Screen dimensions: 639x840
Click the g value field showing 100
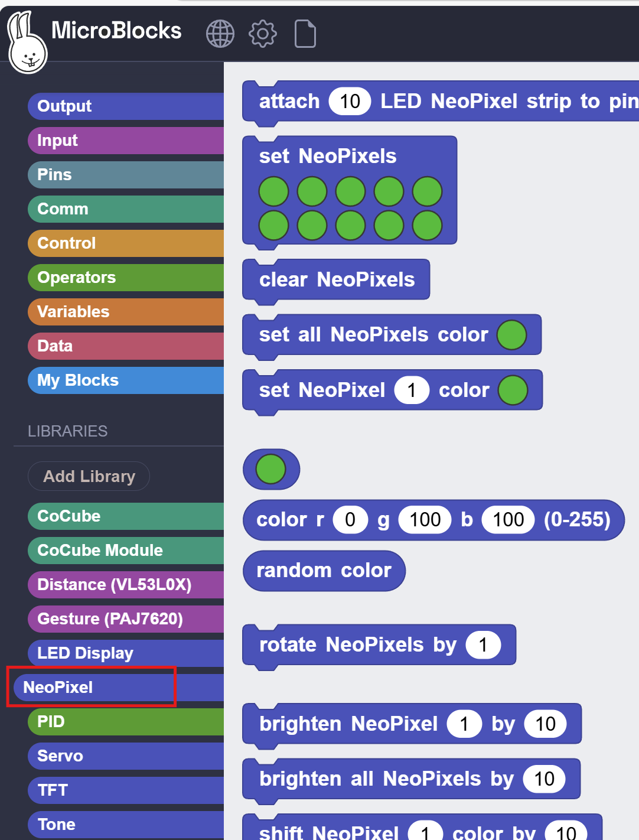pos(425,520)
